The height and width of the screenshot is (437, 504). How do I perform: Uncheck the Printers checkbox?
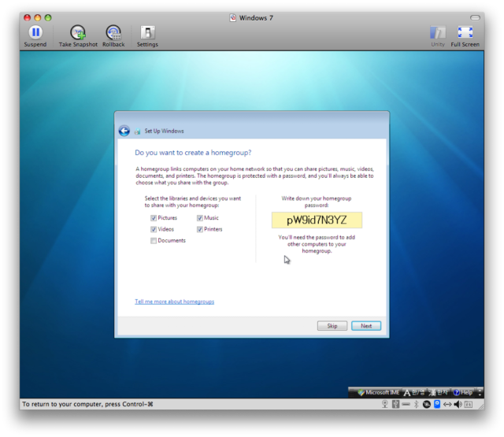click(199, 229)
